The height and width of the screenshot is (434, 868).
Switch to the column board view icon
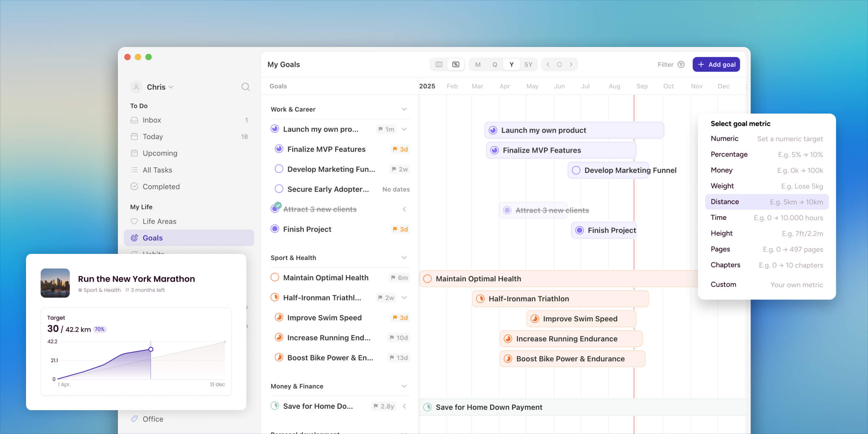[439, 64]
